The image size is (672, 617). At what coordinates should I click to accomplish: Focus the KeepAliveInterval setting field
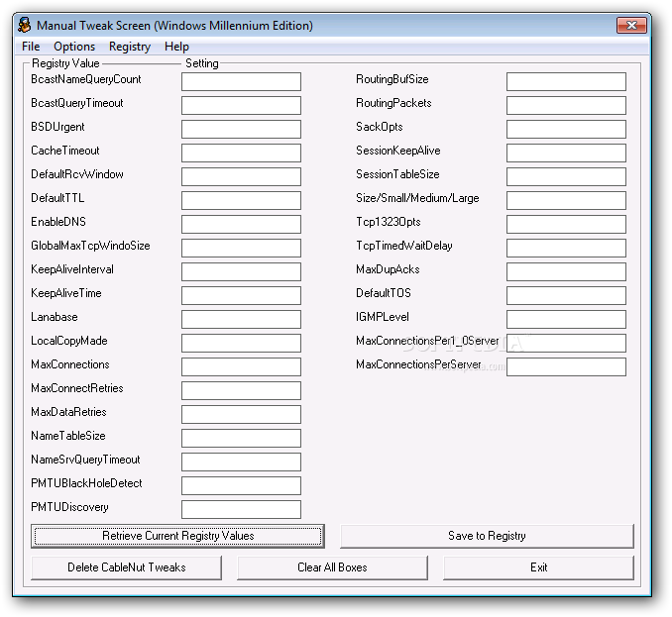pos(241,271)
